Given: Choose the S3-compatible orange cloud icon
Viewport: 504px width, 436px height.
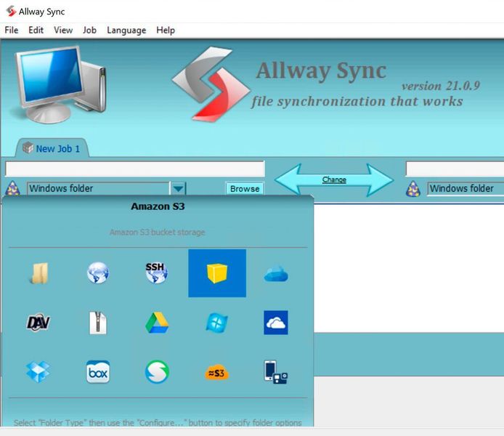Looking at the screenshot, I should 216,373.
